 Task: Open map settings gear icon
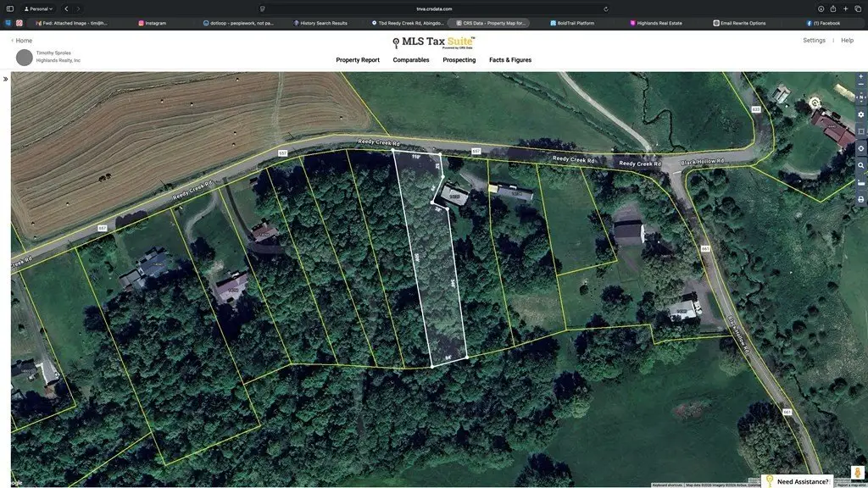pyautogui.click(x=861, y=114)
